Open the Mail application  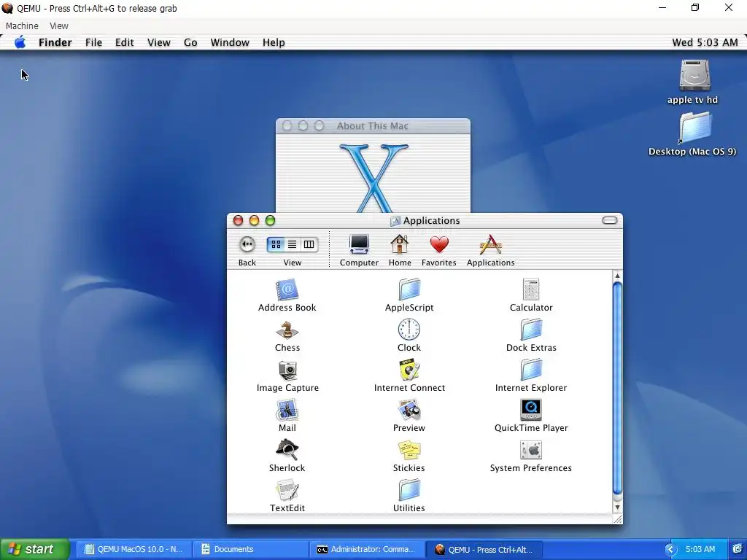[x=287, y=410]
